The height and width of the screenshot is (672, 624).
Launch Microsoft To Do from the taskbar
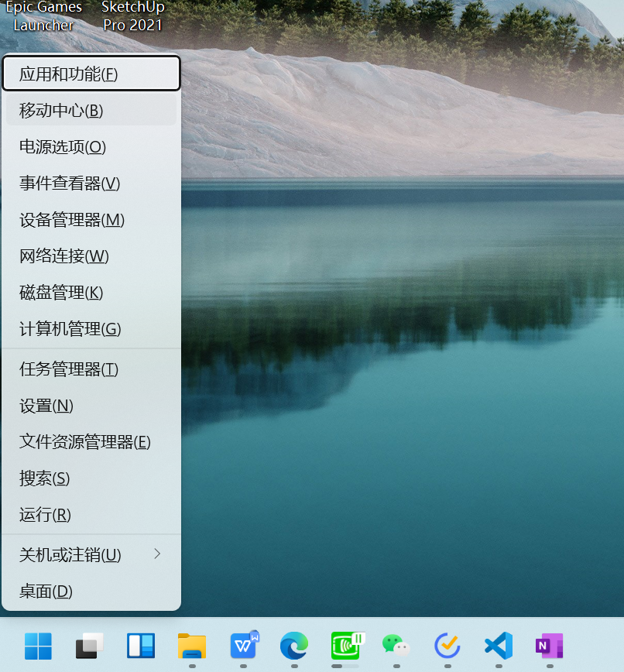(x=447, y=646)
